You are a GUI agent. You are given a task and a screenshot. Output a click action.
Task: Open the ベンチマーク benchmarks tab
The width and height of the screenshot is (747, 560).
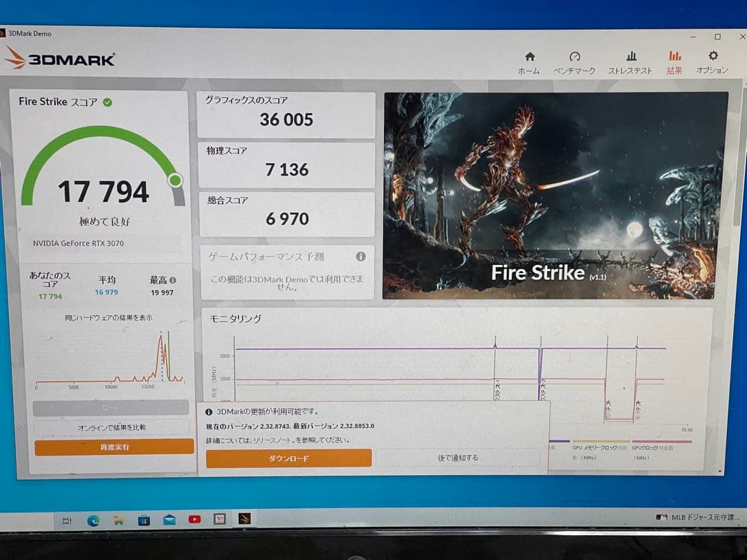574,64
